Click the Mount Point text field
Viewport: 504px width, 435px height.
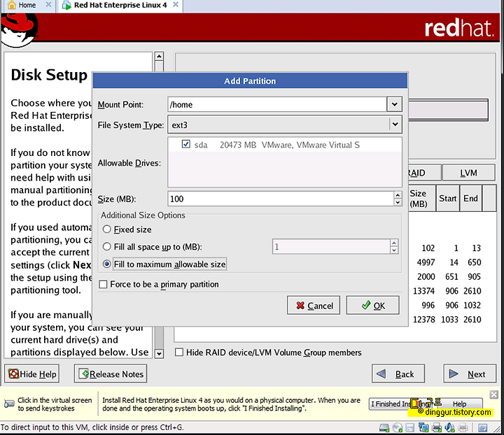coord(277,104)
